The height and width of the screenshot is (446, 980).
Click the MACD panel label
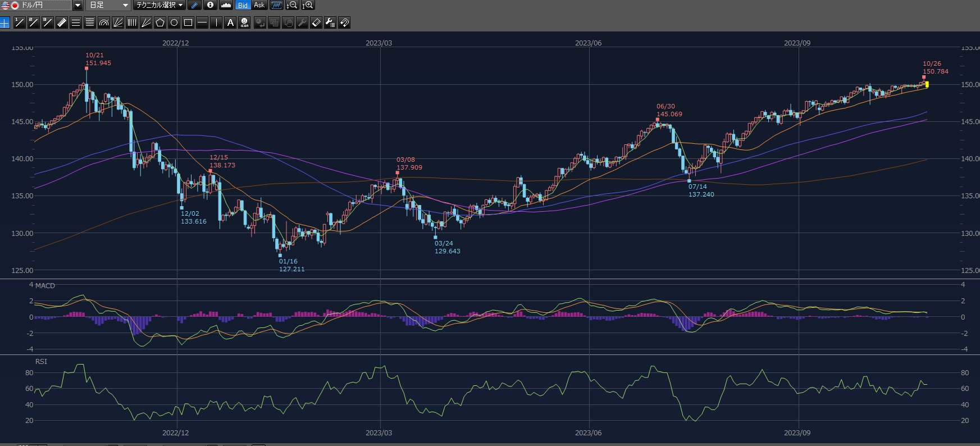coord(45,285)
